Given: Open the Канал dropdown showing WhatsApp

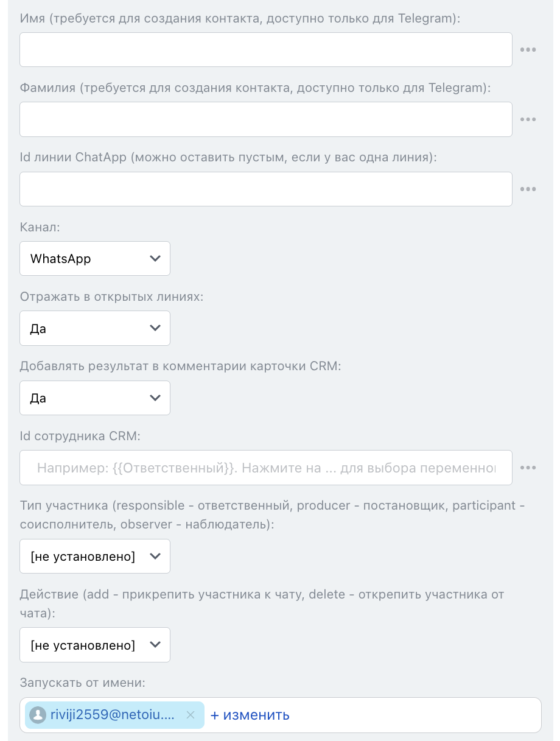Looking at the screenshot, I should tap(94, 259).
